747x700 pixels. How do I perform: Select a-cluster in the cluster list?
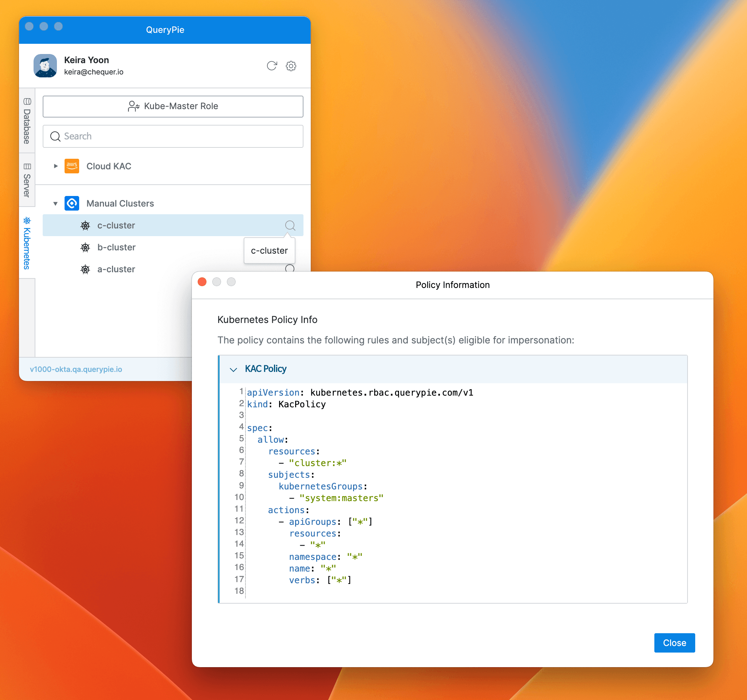tap(116, 269)
